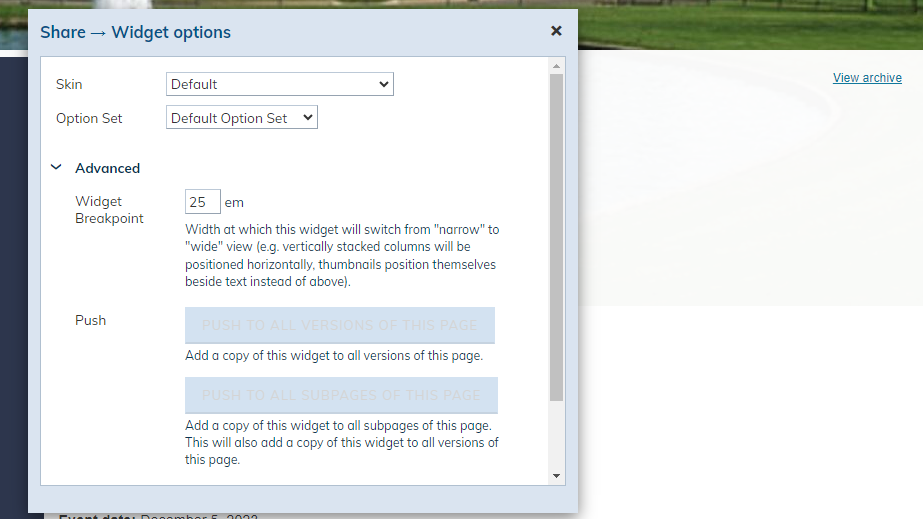Open the View archive link
This screenshot has height=519, width=923.
(x=867, y=78)
